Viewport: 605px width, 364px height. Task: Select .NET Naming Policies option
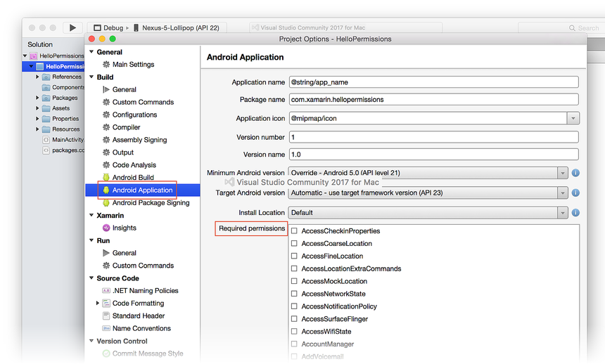point(145,291)
